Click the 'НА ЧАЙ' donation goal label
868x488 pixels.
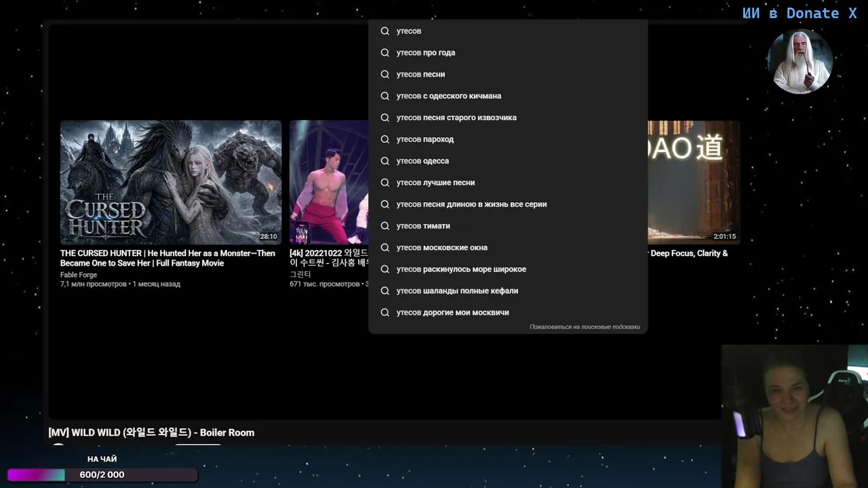[x=102, y=459]
